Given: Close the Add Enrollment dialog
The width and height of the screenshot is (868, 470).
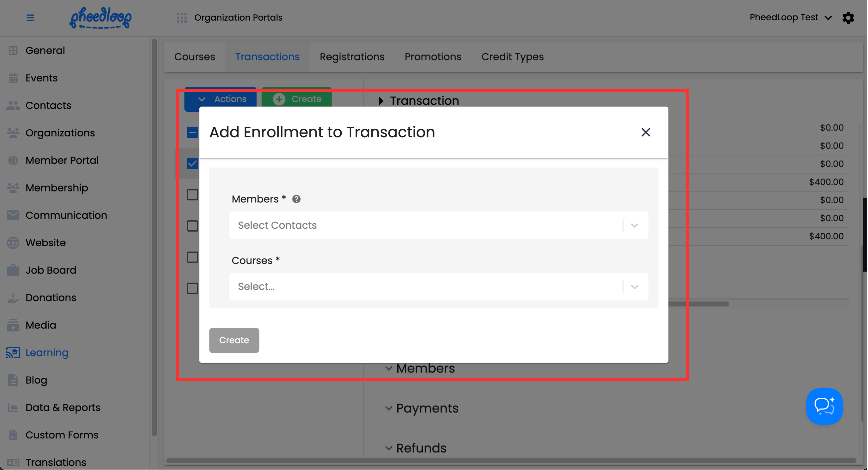Looking at the screenshot, I should 645,132.
